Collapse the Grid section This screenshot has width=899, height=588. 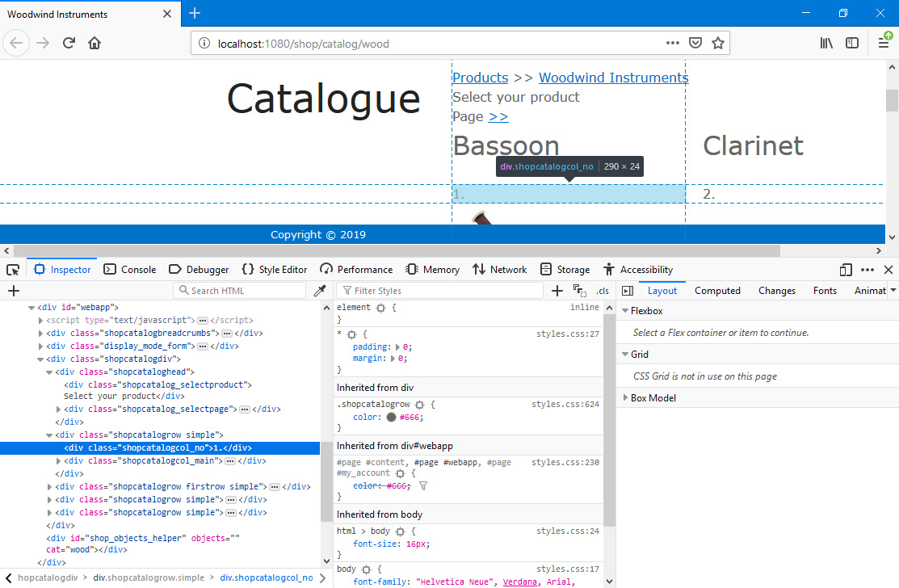(x=625, y=355)
